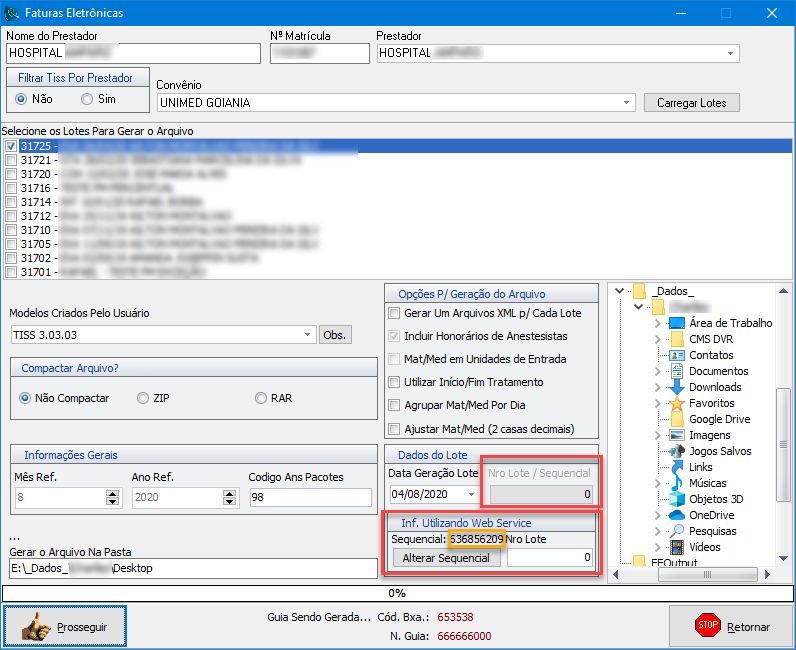Click the thumbs-up Prosseguir icon
Viewport: 796px width, 650px height.
[39, 627]
